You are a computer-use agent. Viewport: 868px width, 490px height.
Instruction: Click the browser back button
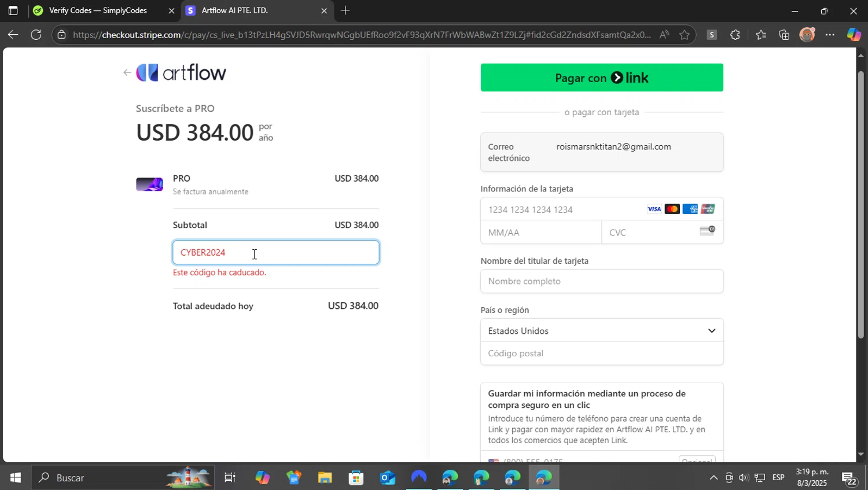click(x=13, y=35)
